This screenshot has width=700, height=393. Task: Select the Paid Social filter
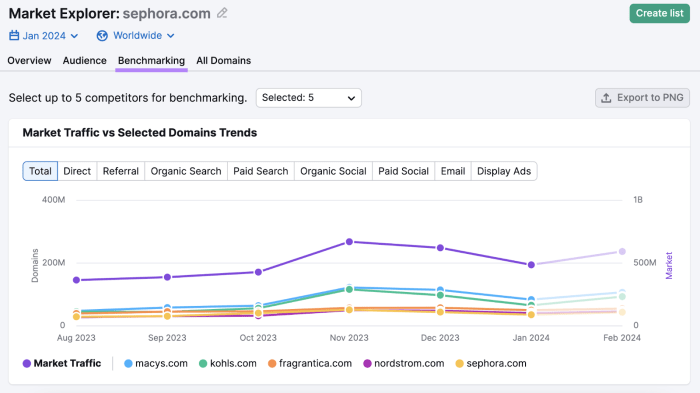tap(403, 171)
